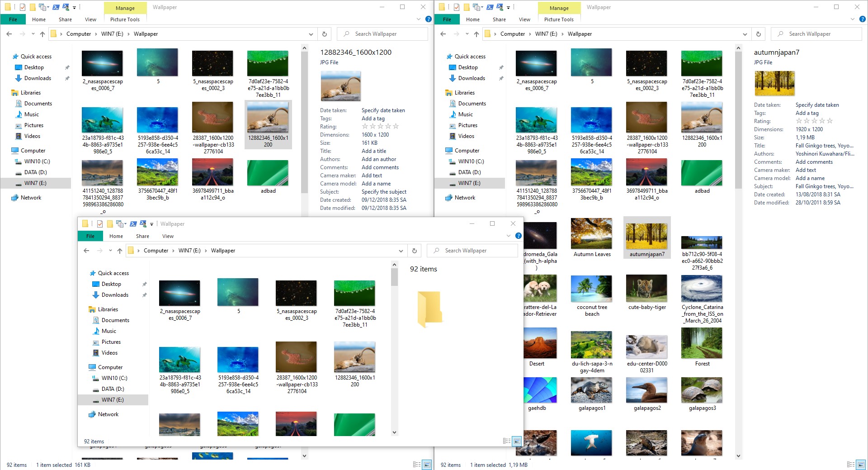Click 'Add comments' in right details pane

point(814,162)
